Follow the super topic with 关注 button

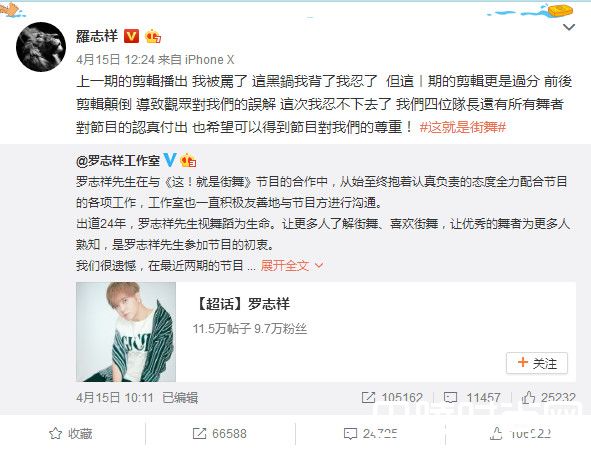point(537,363)
